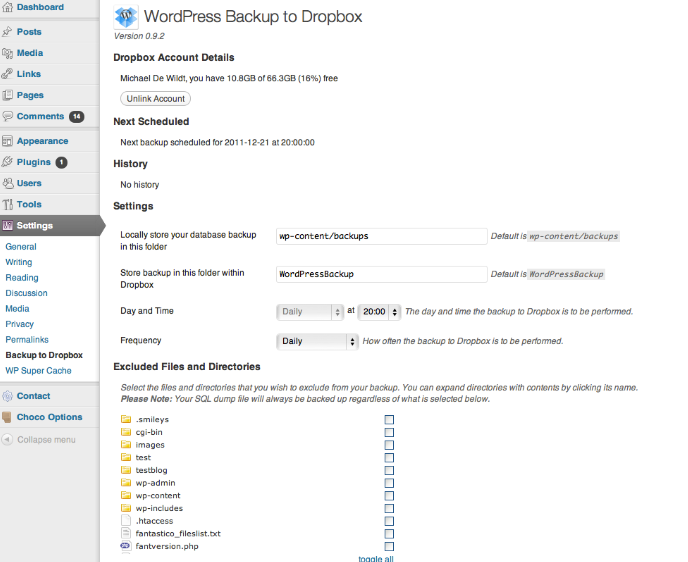The image size is (688, 562).
Task: Expand the cgi-bin directory name
Action: pyautogui.click(x=149, y=432)
